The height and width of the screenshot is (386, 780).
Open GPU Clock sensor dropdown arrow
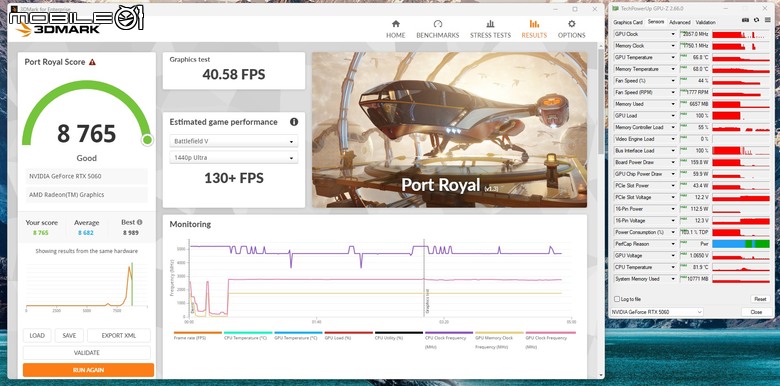coord(673,34)
